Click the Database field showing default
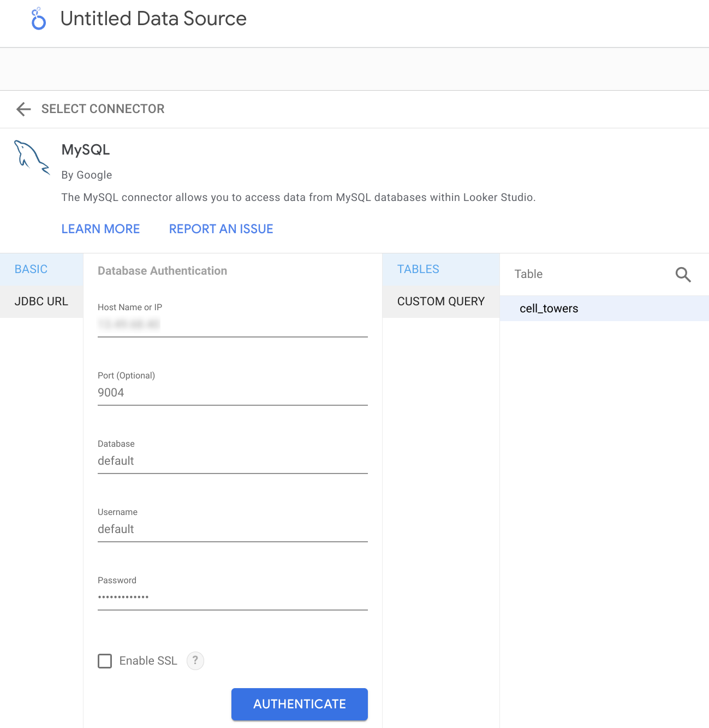709x728 pixels. 232,461
